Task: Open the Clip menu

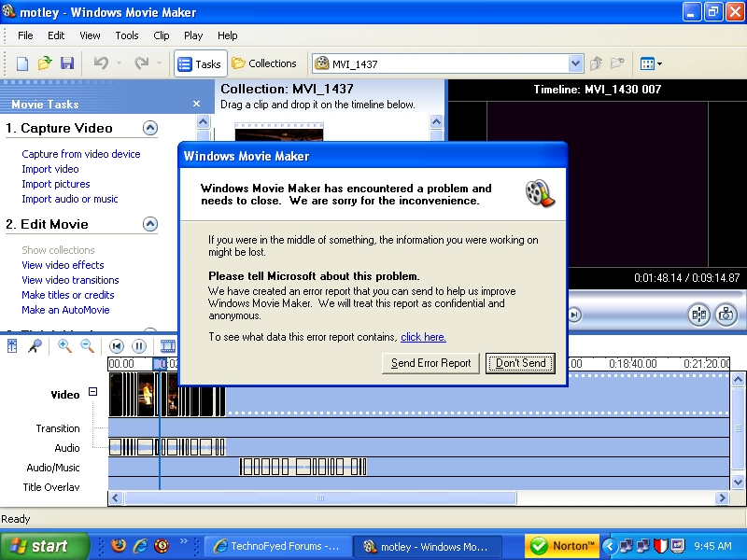Action: 161,35
